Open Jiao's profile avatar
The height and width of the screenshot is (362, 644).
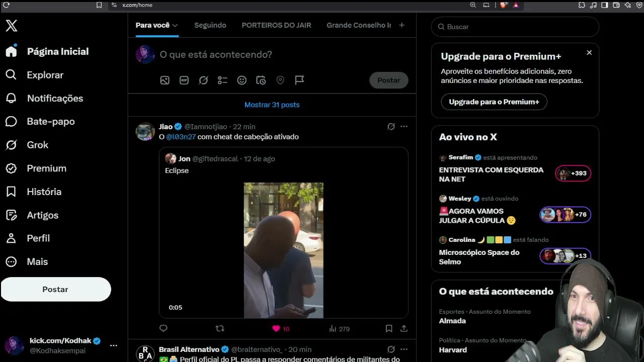click(x=145, y=132)
